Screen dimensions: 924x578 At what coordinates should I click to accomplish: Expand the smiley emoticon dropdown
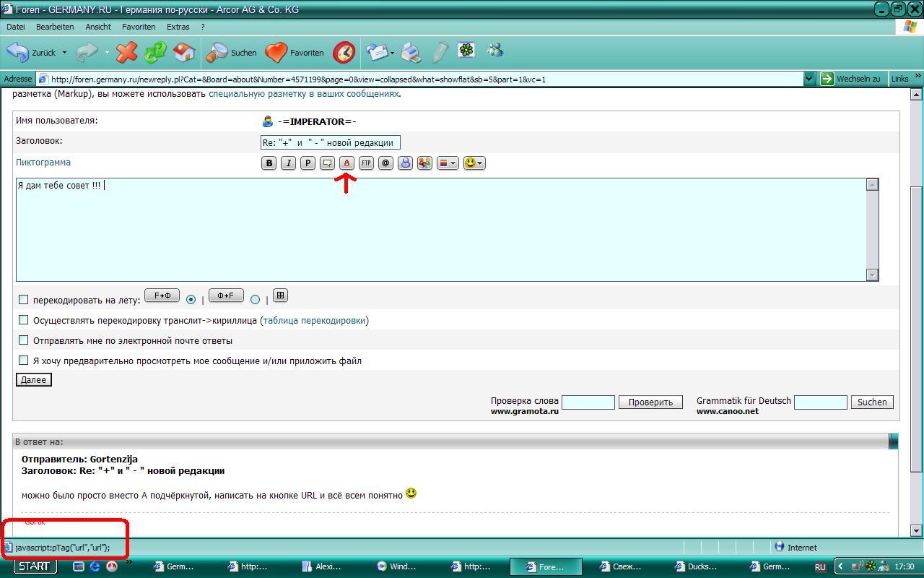tap(474, 163)
